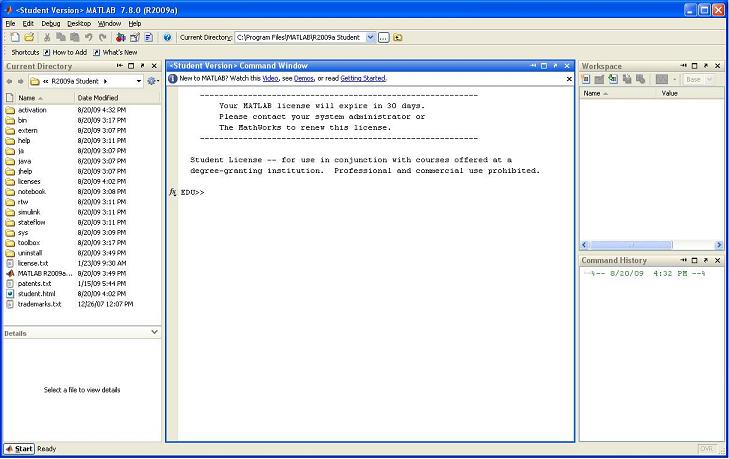
Task: Click New variable icon in Workspace toolbar
Action: [586, 80]
